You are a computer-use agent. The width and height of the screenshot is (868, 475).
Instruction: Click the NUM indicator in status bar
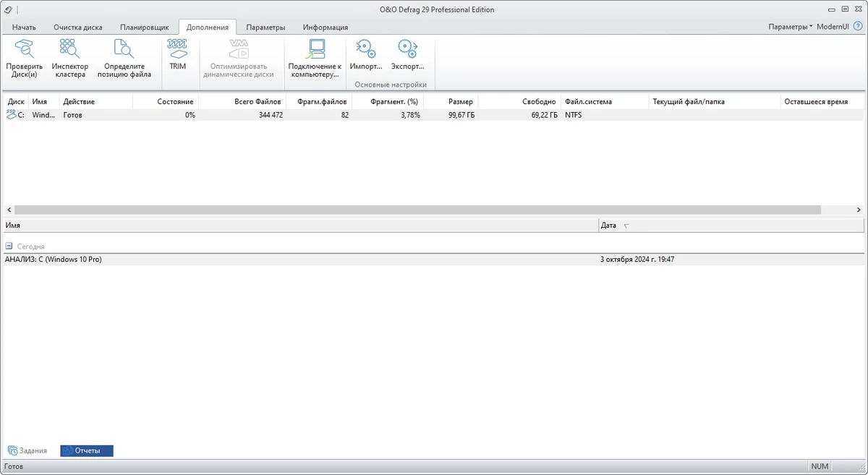point(819,467)
